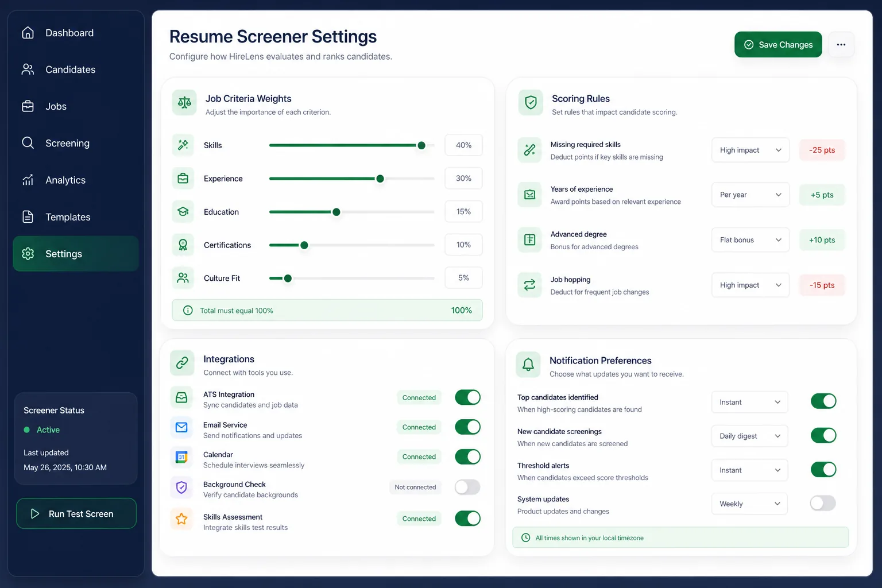Click the Email Service envelope icon
Image resolution: width=882 pixels, height=588 pixels.
pos(181,427)
